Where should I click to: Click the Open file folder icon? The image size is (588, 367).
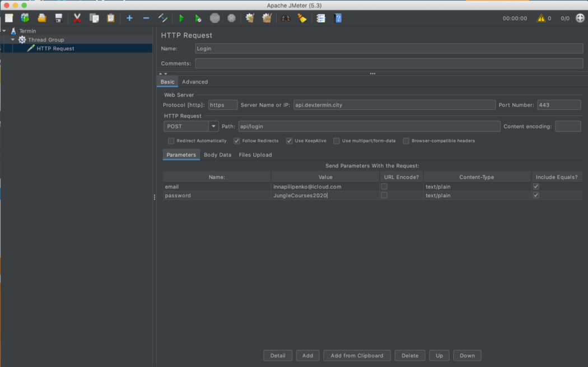click(x=41, y=18)
